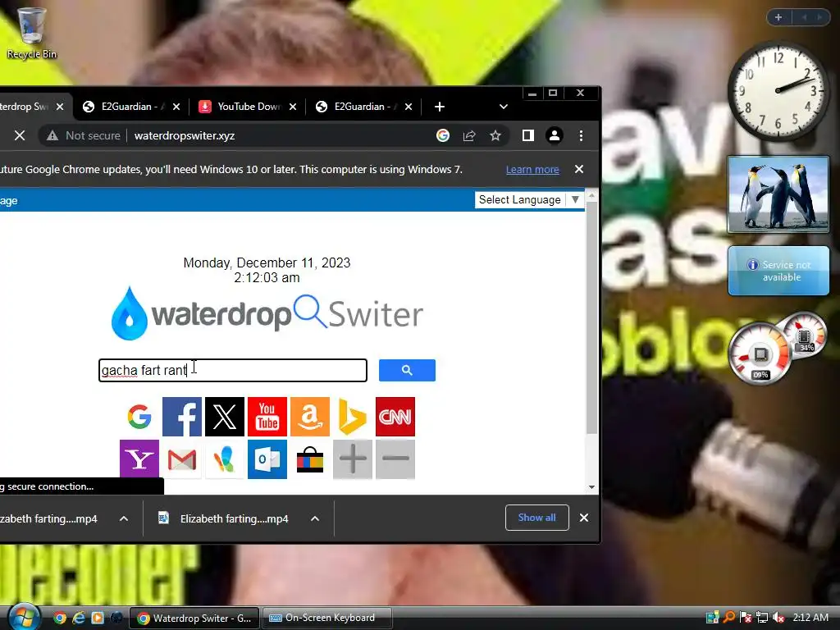
Task: Click the waterdropswiter.xyz address bar
Action: 185,135
